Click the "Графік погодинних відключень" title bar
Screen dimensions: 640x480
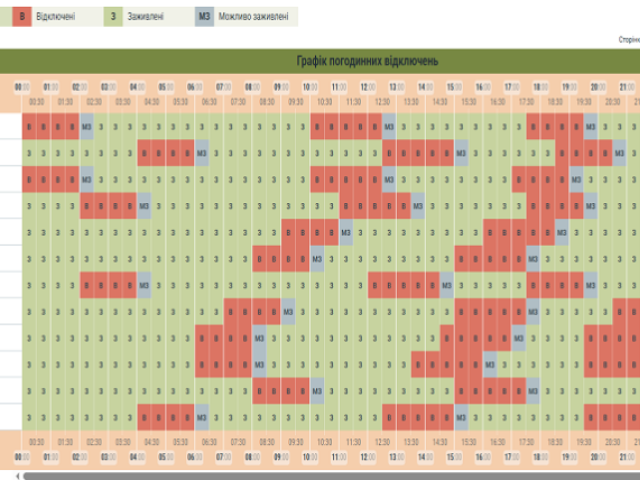coord(367,61)
